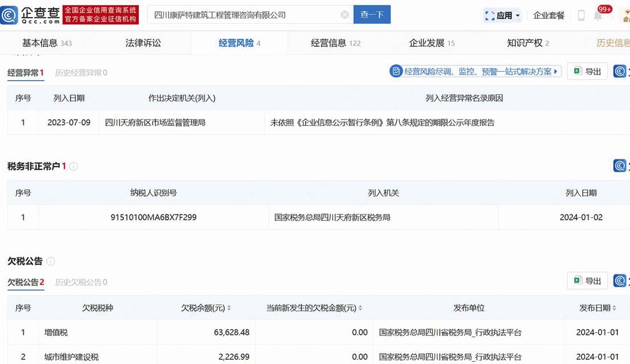The image size is (630, 364).
Task: Click the Qcc icon beside 税务非正常户 section
Action: pyautogui.click(x=620, y=166)
